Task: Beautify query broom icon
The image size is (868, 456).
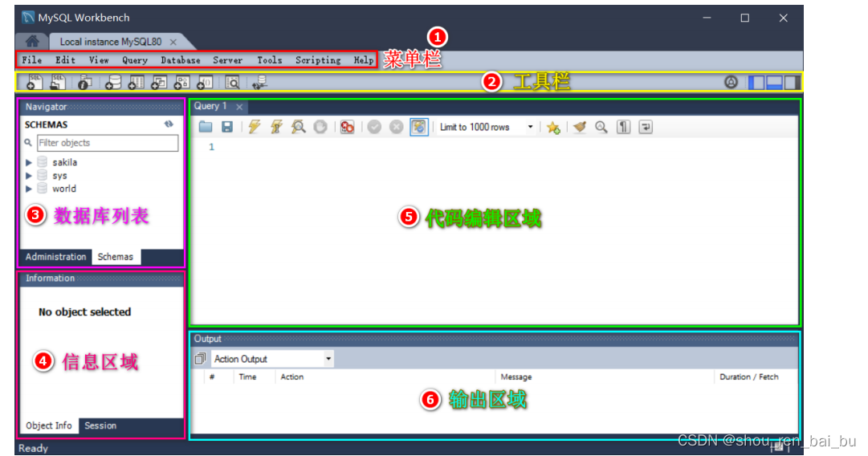Action: tap(580, 127)
